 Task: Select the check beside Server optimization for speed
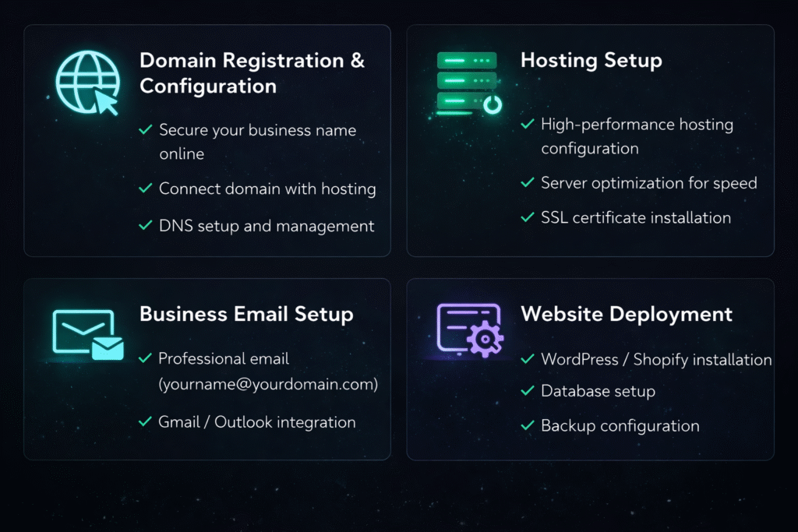tap(528, 183)
